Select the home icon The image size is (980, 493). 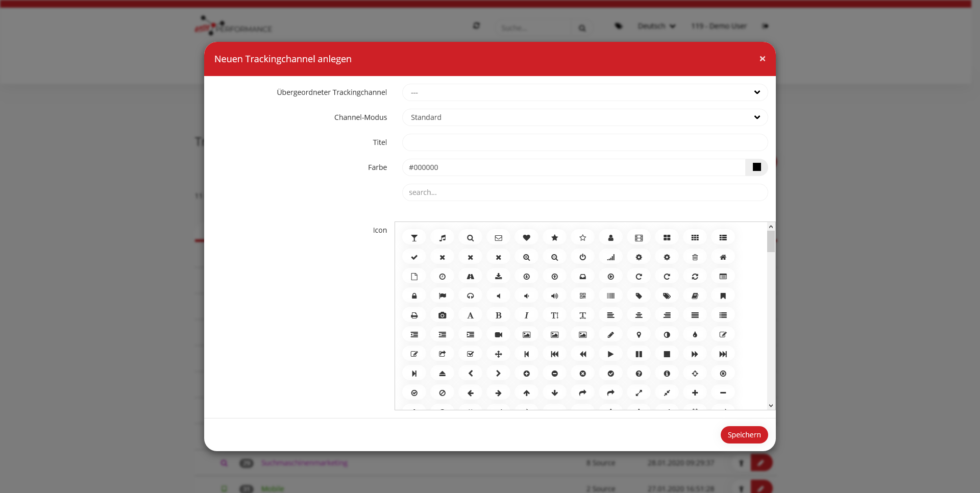(x=723, y=257)
